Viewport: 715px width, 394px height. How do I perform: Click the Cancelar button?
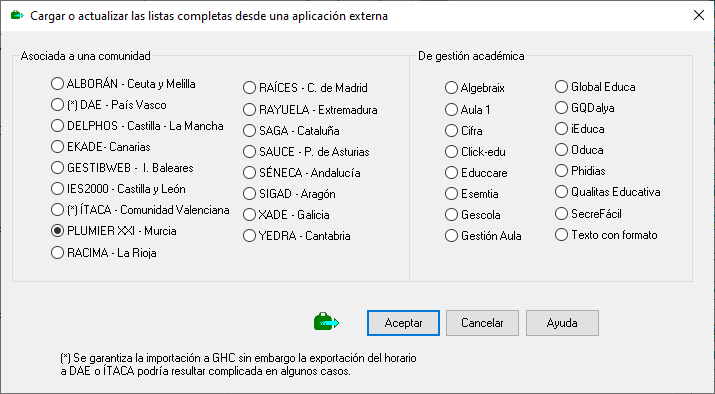coord(482,323)
